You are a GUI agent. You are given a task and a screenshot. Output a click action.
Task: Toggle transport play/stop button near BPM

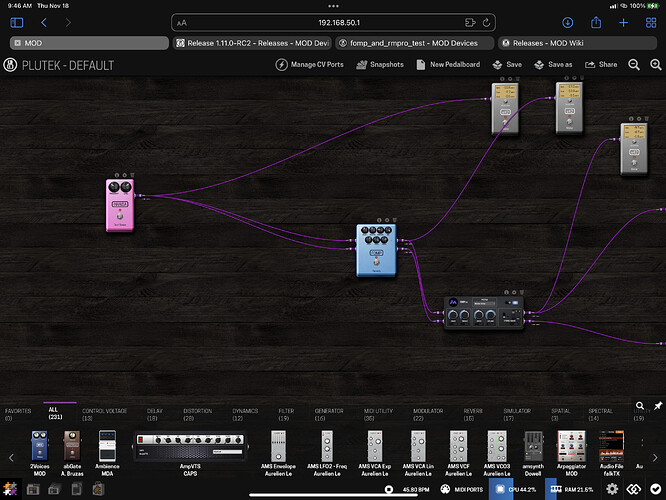pyautogui.click(x=389, y=489)
